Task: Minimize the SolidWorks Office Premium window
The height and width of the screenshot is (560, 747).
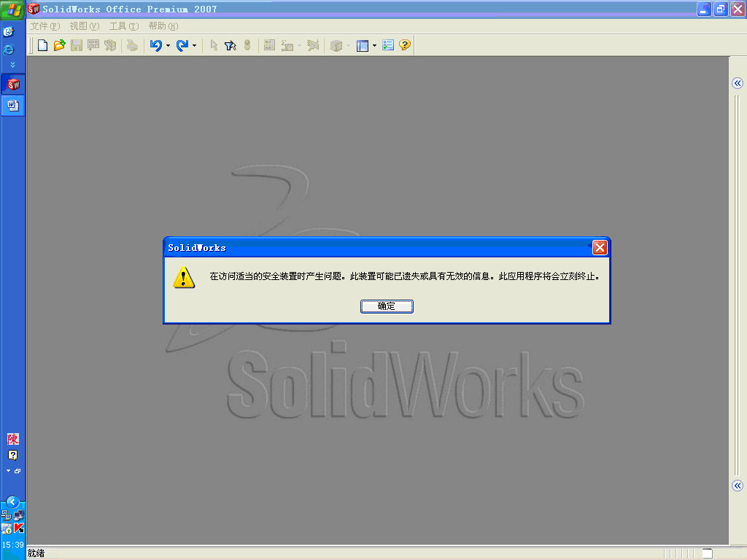Action: tap(704, 9)
